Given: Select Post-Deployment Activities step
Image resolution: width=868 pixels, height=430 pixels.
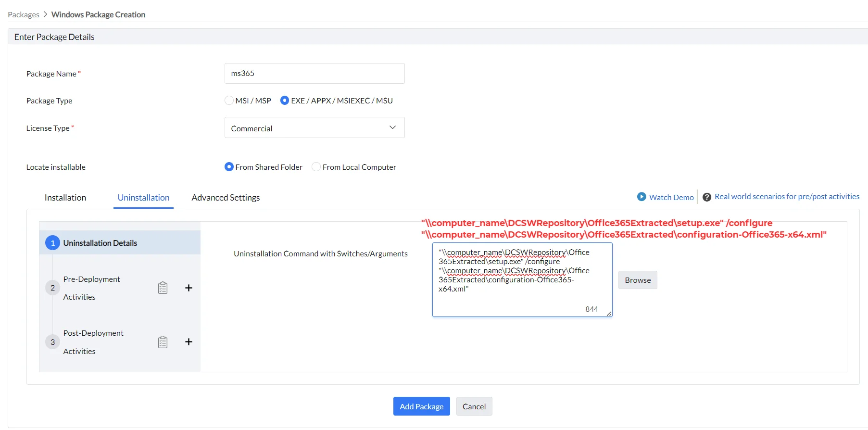Looking at the screenshot, I should (93, 342).
